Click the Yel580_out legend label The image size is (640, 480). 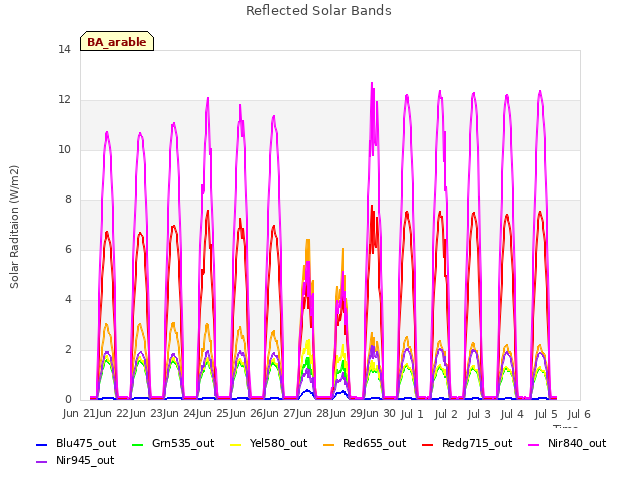[x=278, y=443]
